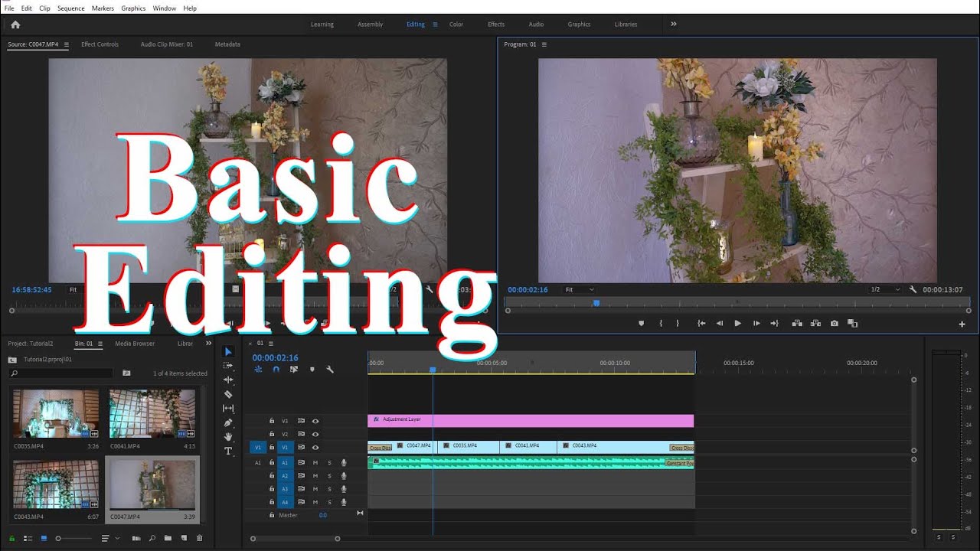Open the Editing workspace menu icon
This screenshot has height=551, width=980.
click(x=436, y=24)
